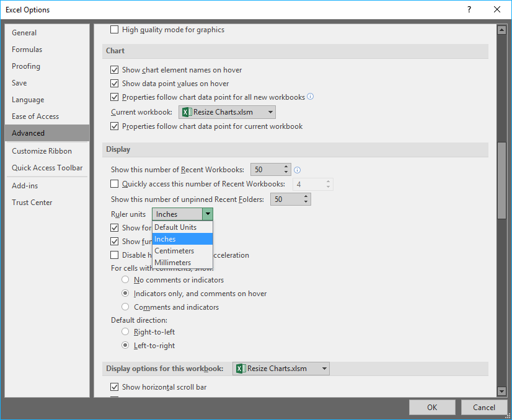Open the Trust Center category

(47, 203)
